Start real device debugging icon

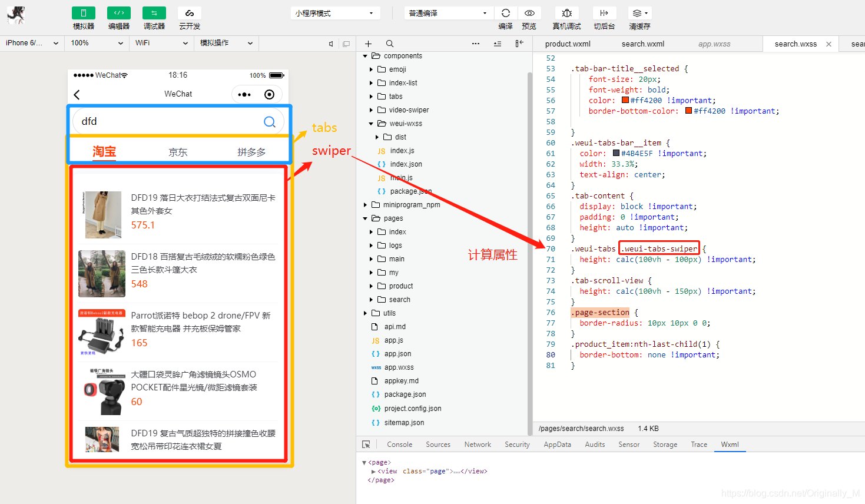click(566, 13)
